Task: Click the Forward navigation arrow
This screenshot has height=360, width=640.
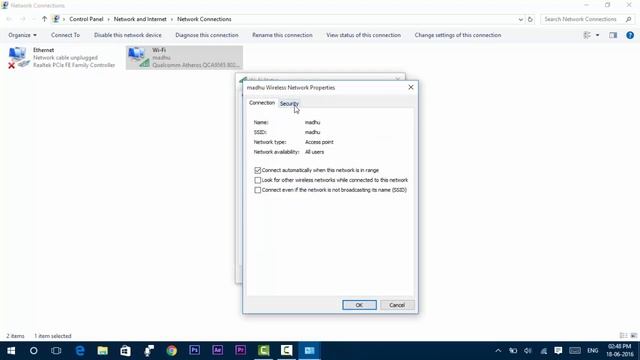Action: point(23,19)
